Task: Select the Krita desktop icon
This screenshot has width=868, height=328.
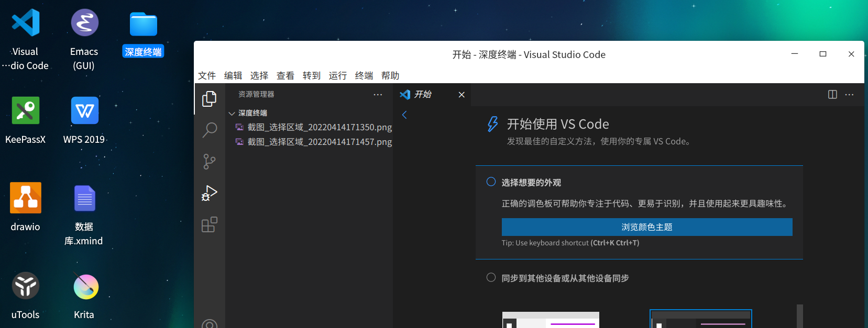Action: (85, 286)
